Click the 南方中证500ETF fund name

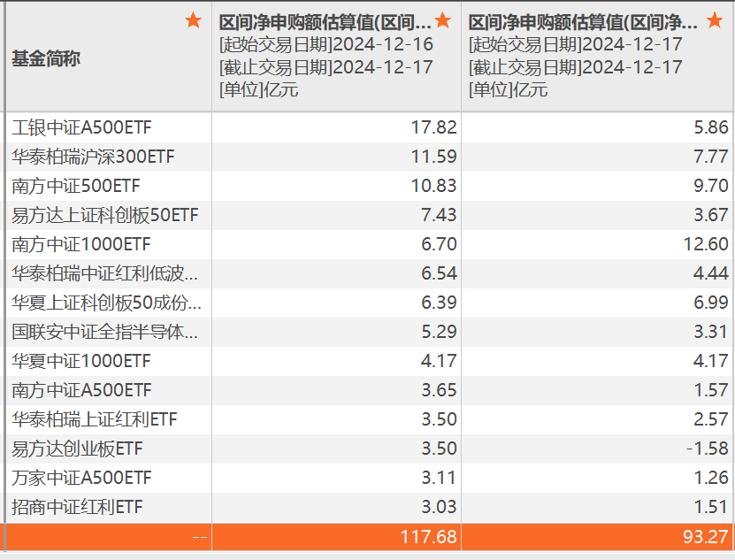coord(76,186)
